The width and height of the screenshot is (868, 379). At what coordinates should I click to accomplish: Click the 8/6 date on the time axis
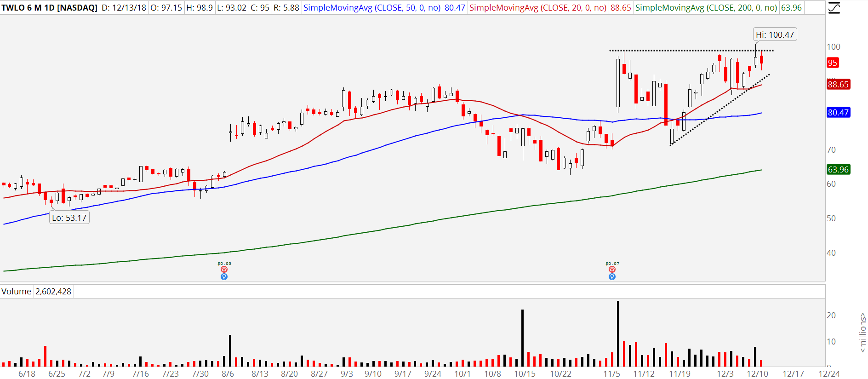(x=228, y=373)
